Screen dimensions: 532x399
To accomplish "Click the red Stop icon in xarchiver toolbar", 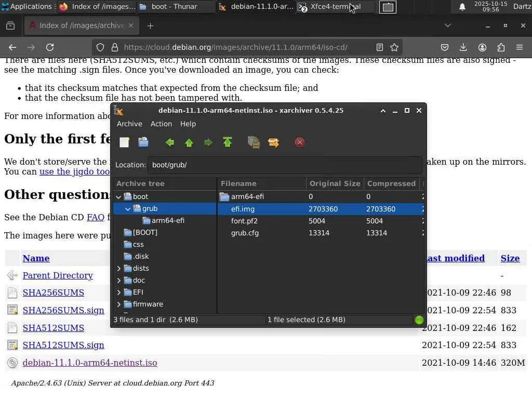I will coord(300,142).
